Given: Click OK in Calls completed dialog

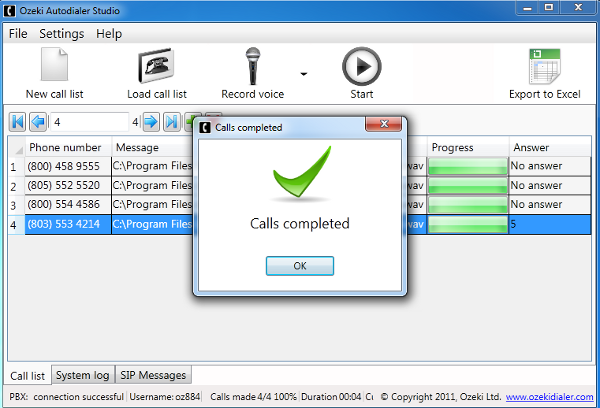Looking at the screenshot, I should click(x=299, y=266).
